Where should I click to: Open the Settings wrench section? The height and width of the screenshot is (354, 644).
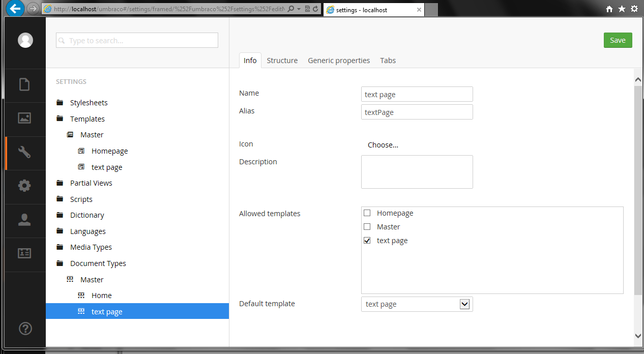coord(24,152)
